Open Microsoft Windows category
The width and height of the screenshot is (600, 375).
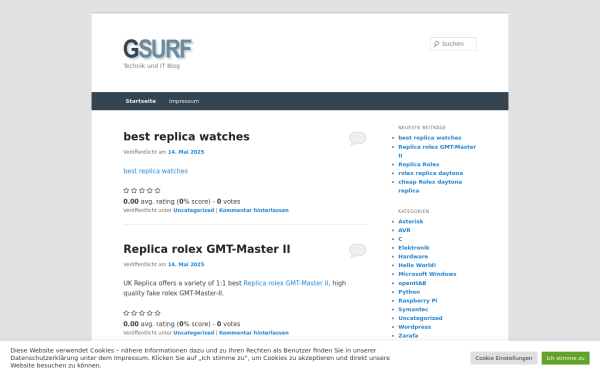pyautogui.click(x=427, y=274)
